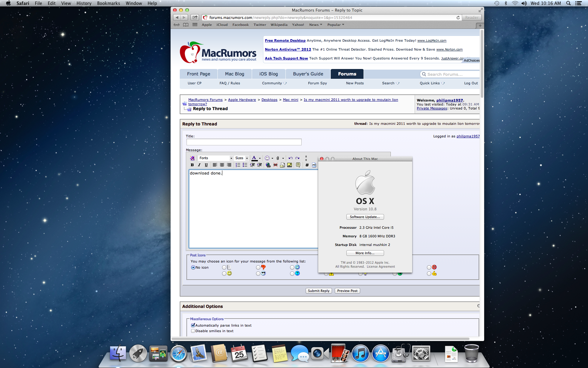Center align the message text
This screenshot has height=368, width=588.
click(222, 165)
